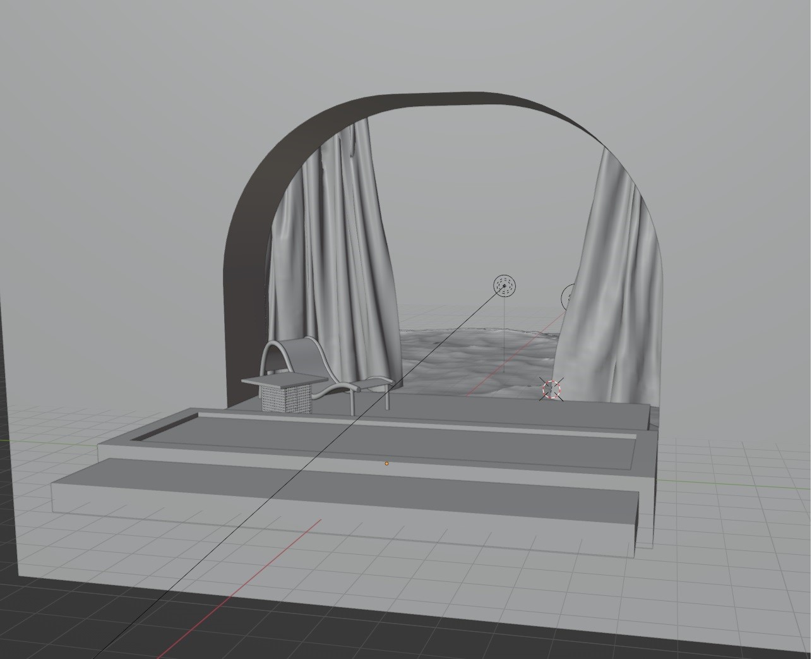This screenshot has width=812, height=659.
Task: Click the 3D cursor crosshair
Action: coord(552,390)
